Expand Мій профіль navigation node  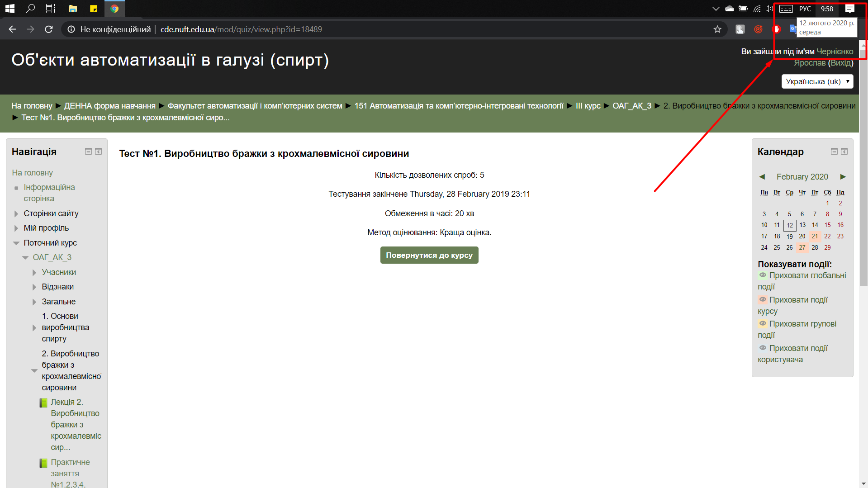[16, 228]
